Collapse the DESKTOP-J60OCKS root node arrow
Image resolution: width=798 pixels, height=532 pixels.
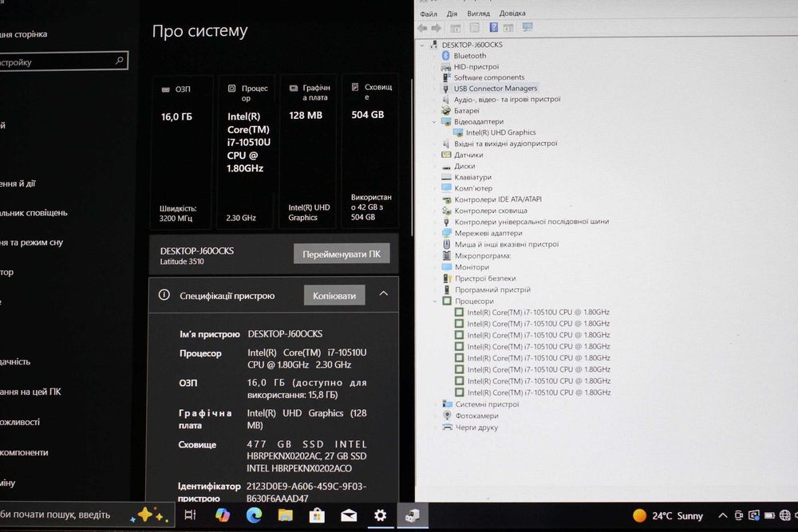coord(422,45)
